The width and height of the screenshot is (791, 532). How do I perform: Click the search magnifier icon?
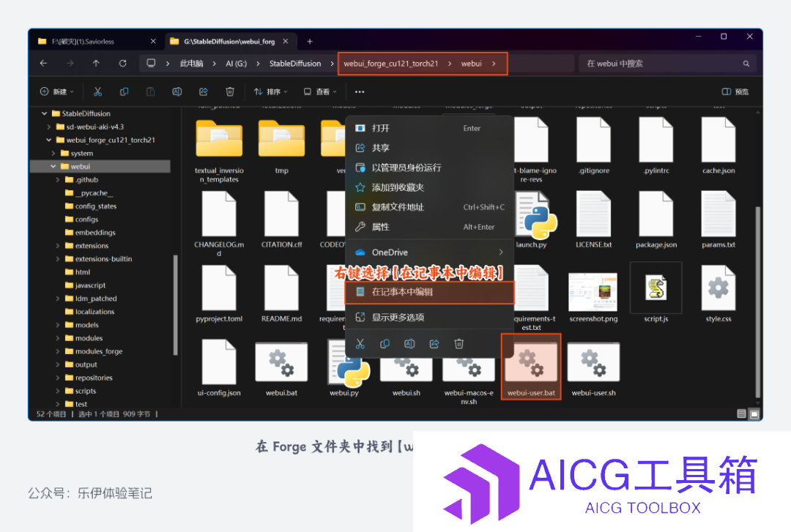746,64
